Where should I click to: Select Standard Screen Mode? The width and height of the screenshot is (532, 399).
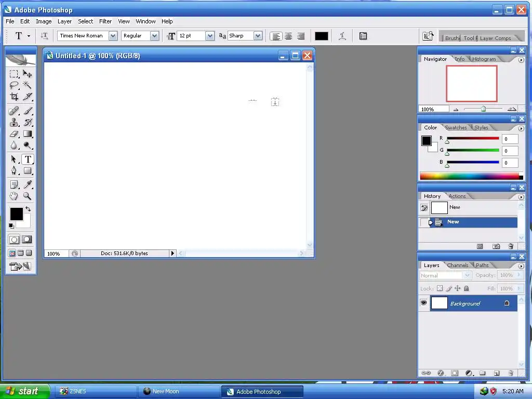(x=12, y=253)
